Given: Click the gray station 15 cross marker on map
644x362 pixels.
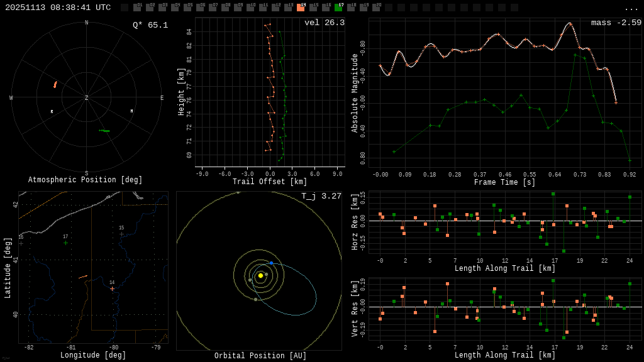Looking at the screenshot, I should [x=121, y=234].
